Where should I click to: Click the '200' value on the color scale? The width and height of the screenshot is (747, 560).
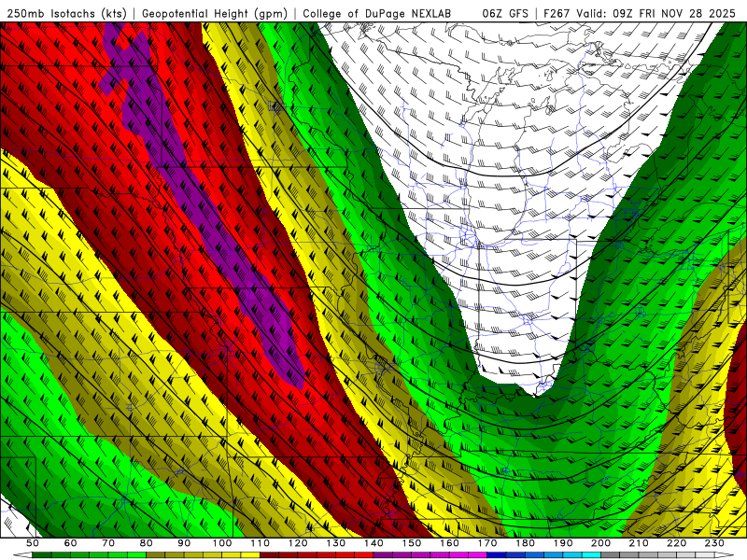pos(600,543)
